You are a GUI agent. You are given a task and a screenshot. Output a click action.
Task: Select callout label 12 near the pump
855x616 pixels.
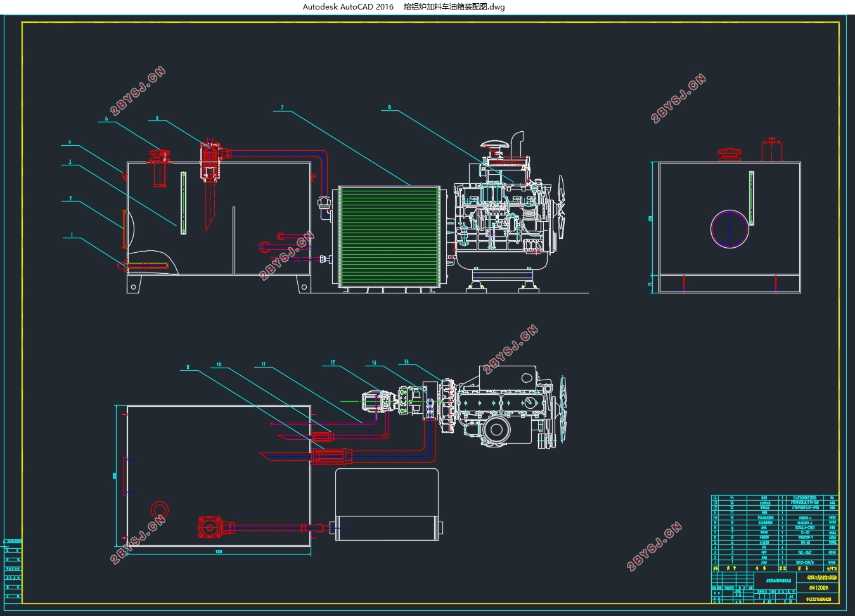click(x=332, y=363)
